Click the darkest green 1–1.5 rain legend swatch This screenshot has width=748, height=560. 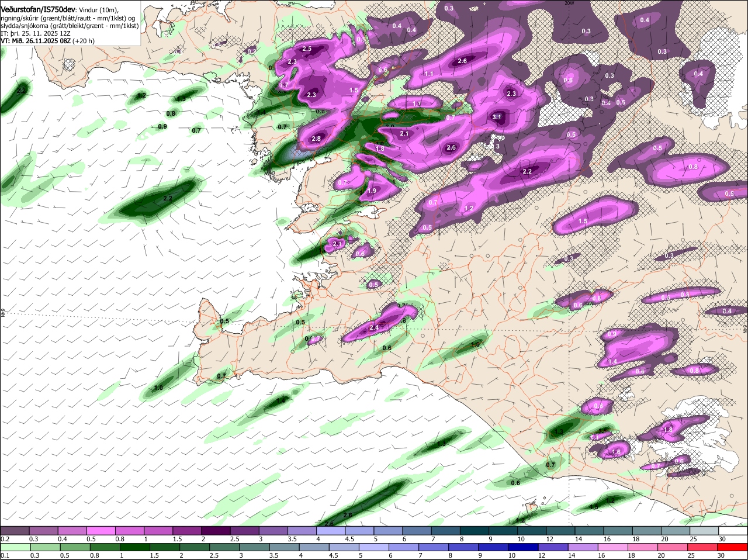(134, 547)
